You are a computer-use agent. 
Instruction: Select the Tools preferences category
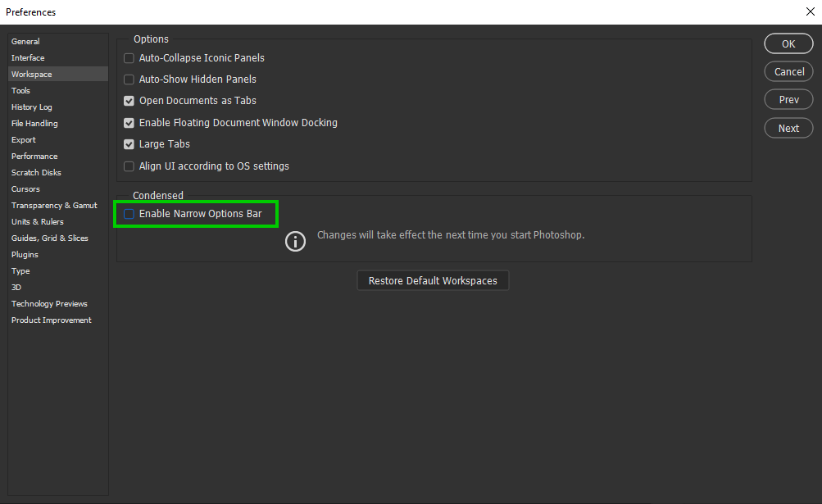coord(20,90)
